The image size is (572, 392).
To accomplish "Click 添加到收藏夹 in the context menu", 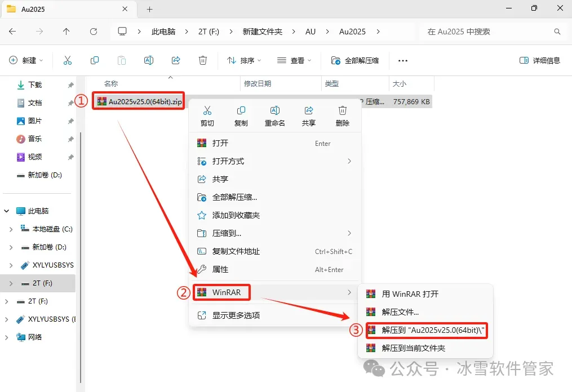I will [x=274, y=216].
